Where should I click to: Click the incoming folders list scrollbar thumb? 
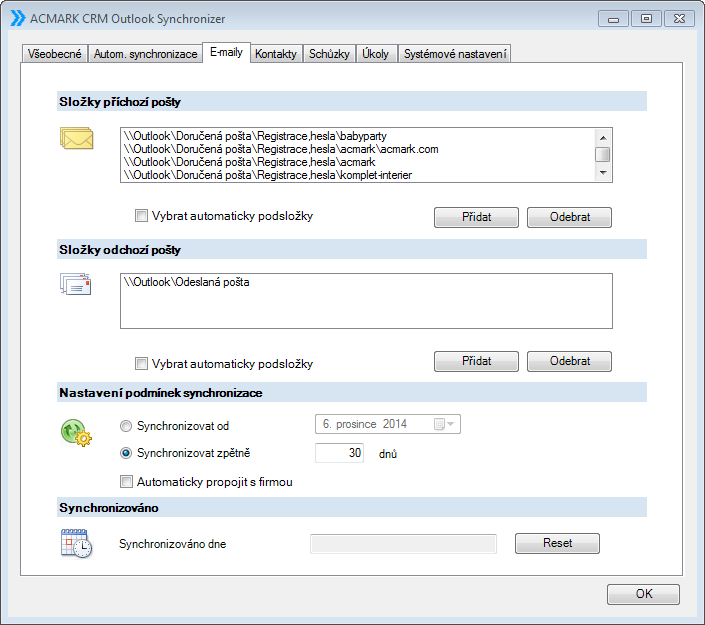(603, 154)
